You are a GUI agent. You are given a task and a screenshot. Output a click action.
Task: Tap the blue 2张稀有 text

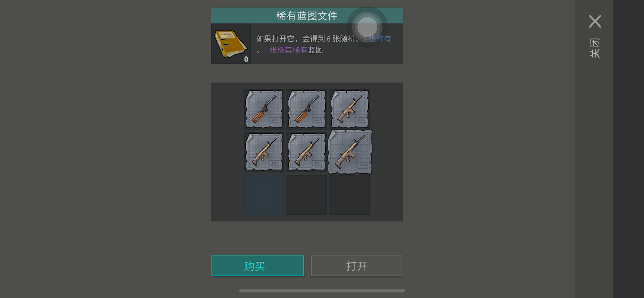(x=377, y=39)
